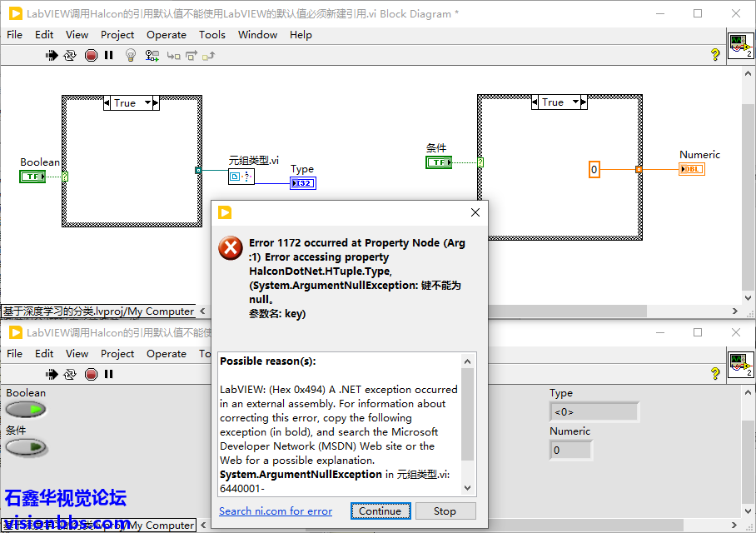Click the Boolean TF terminal on diagram
756x533 pixels.
32,176
